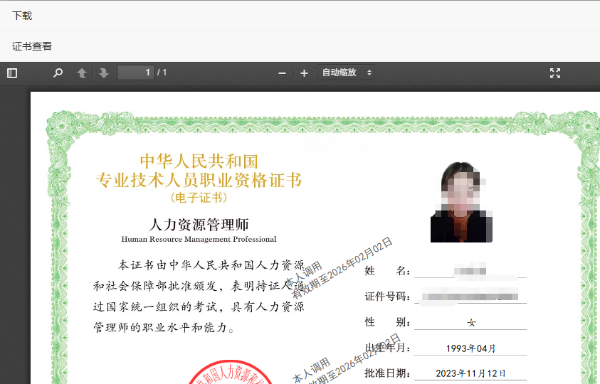This screenshot has width=600, height=384.
Task: Zoom out with the minus button
Action: (x=282, y=73)
